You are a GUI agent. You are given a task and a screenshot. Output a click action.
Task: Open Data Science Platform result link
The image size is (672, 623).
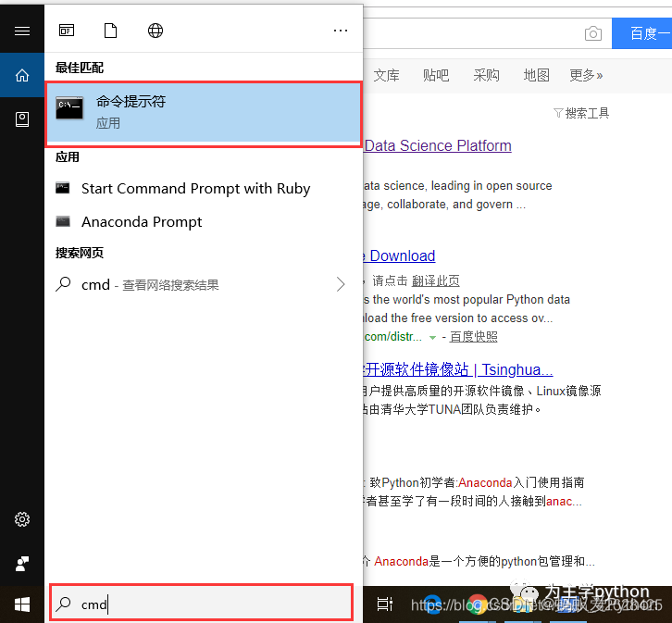(x=438, y=145)
